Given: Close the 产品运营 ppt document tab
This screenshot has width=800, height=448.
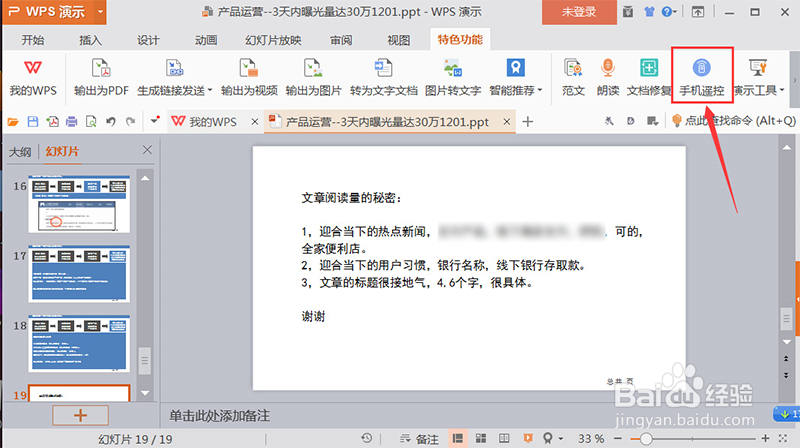Looking at the screenshot, I should point(507,121).
